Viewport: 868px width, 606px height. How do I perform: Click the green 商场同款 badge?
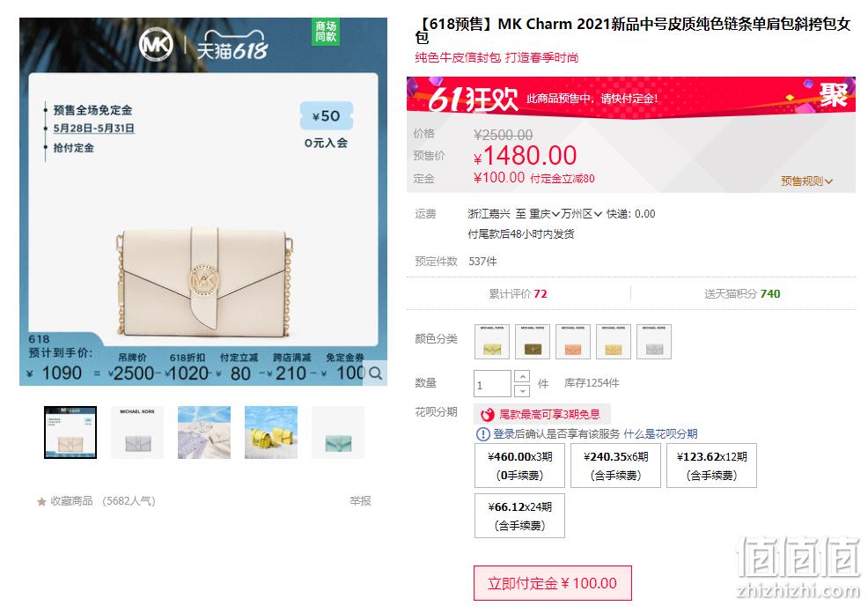(326, 32)
